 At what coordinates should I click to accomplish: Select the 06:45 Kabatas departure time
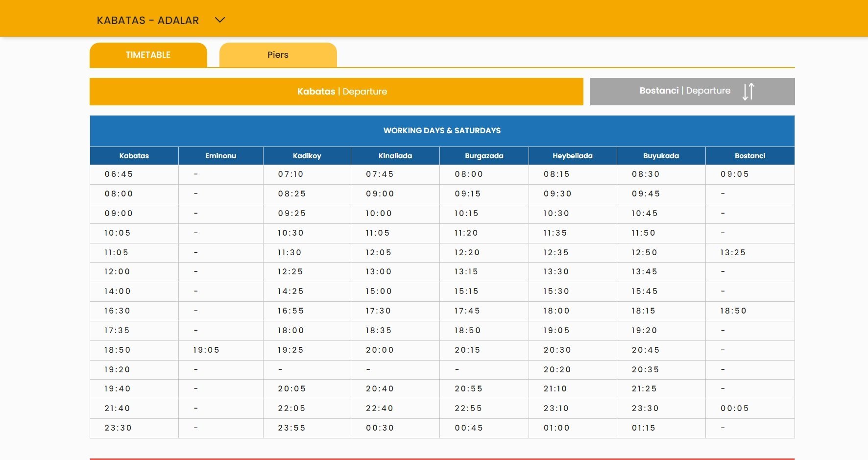pos(119,174)
